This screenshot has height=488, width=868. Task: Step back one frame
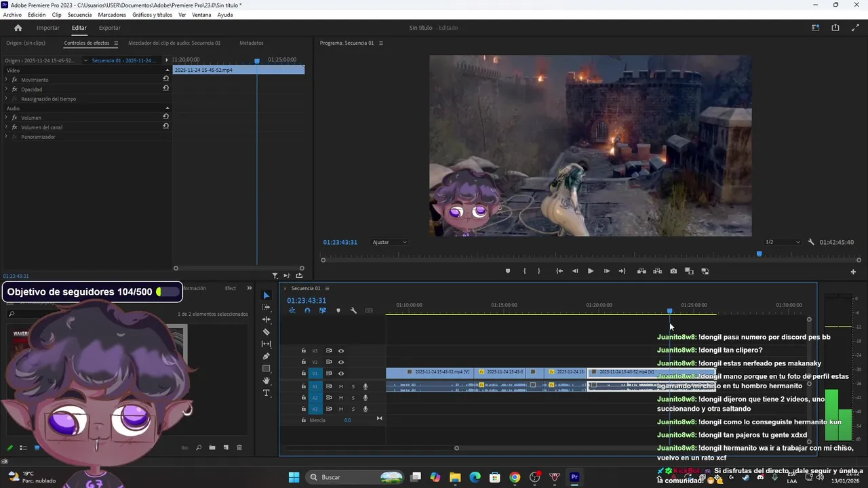click(575, 271)
